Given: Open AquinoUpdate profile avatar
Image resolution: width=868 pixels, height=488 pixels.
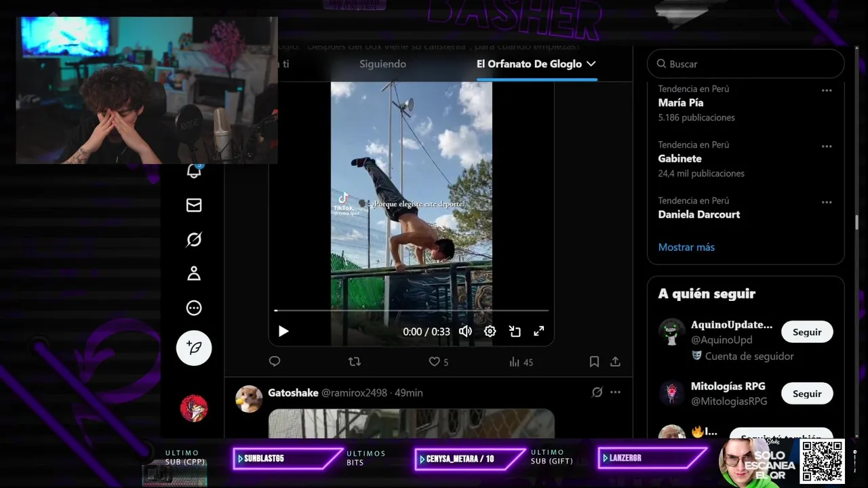Looking at the screenshot, I should point(672,331).
